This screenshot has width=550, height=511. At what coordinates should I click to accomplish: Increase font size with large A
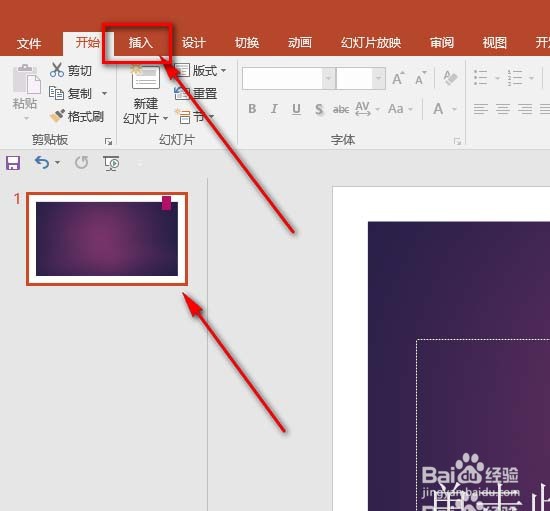[x=398, y=78]
